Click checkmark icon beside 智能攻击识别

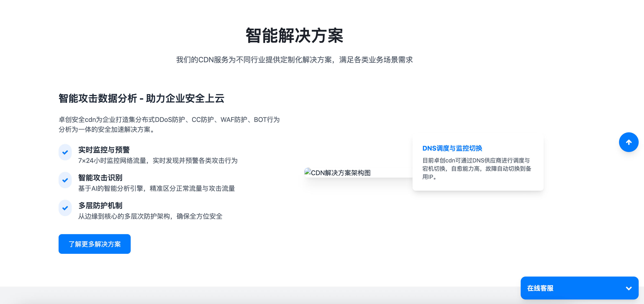pyautogui.click(x=65, y=180)
